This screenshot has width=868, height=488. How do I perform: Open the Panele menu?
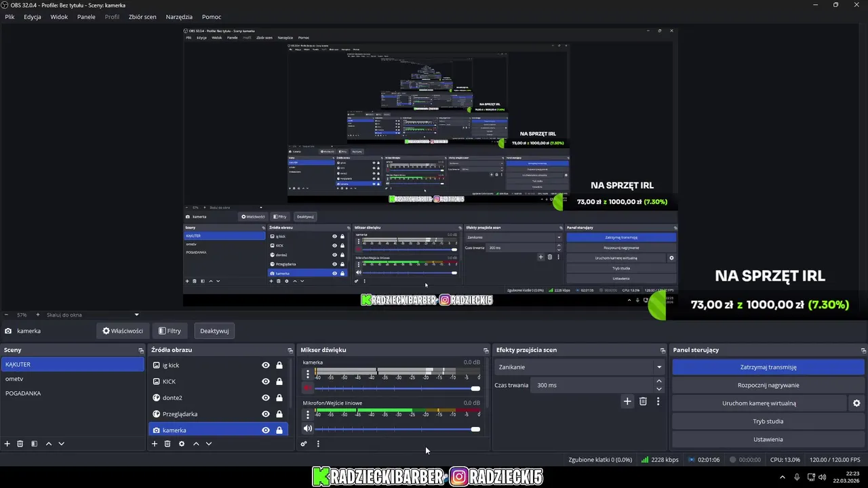[86, 17]
